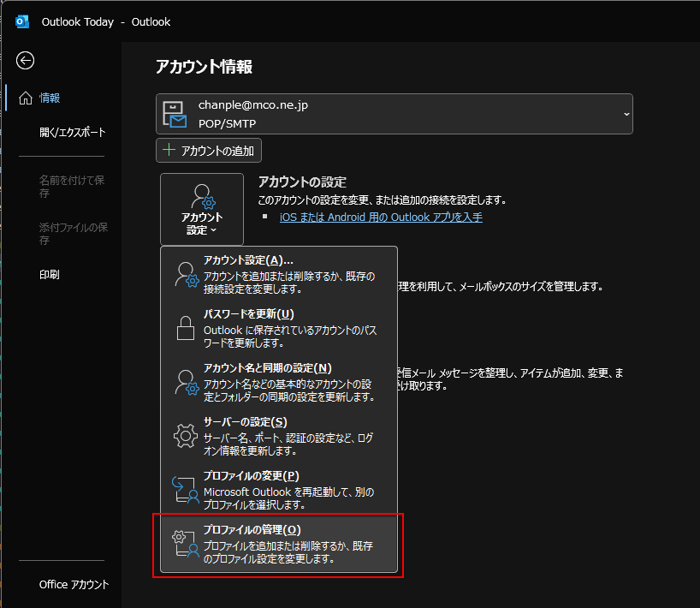Choose プロファイルの変更(P) from the menu

pos(279,490)
